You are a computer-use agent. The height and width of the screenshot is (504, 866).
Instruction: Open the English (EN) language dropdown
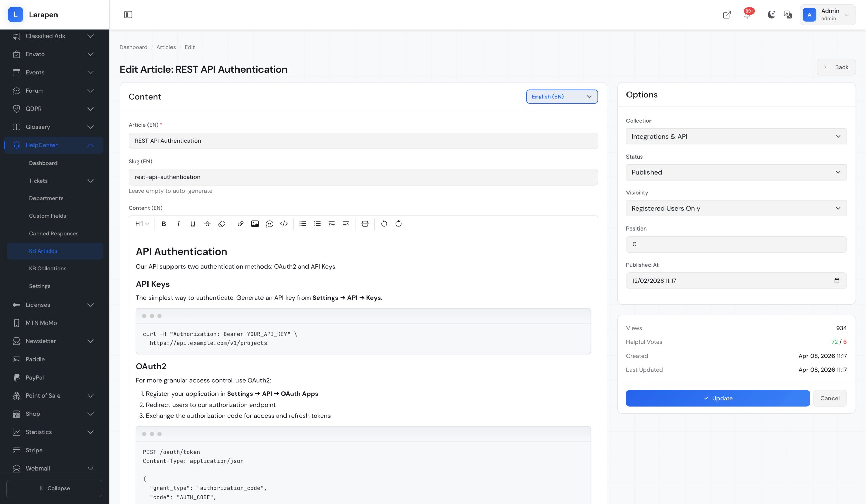(x=562, y=96)
